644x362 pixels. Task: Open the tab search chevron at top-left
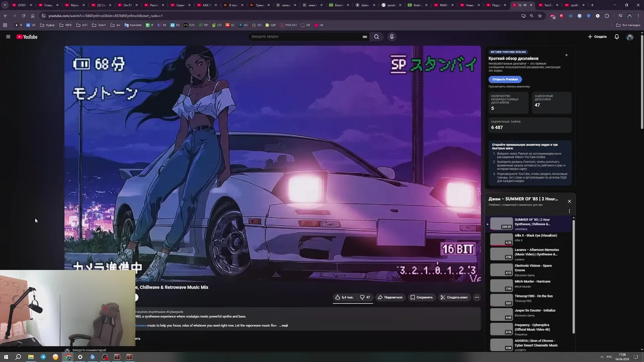pyautogui.click(x=6, y=5)
